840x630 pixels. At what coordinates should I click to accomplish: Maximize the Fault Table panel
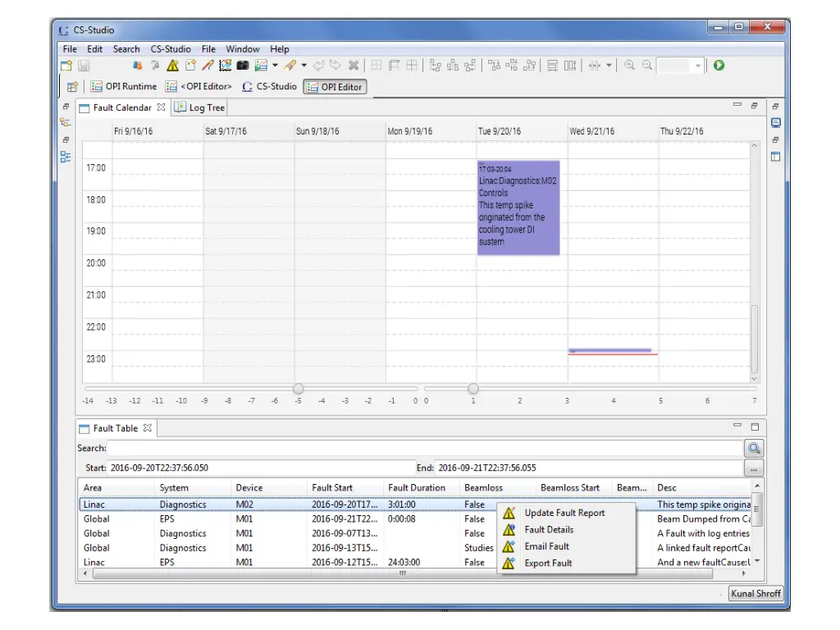[x=755, y=427]
